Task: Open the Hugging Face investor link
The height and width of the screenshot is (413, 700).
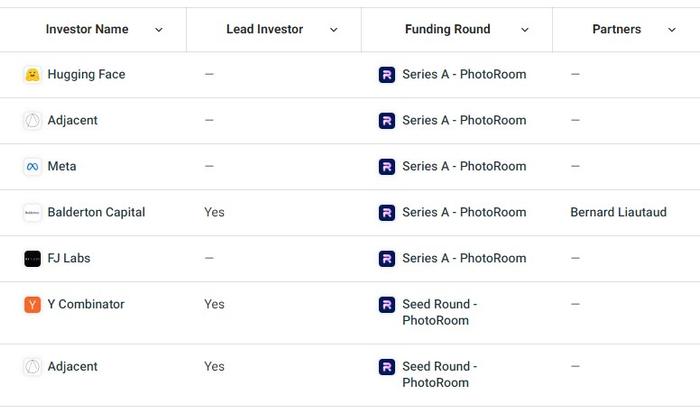Action: tap(86, 75)
